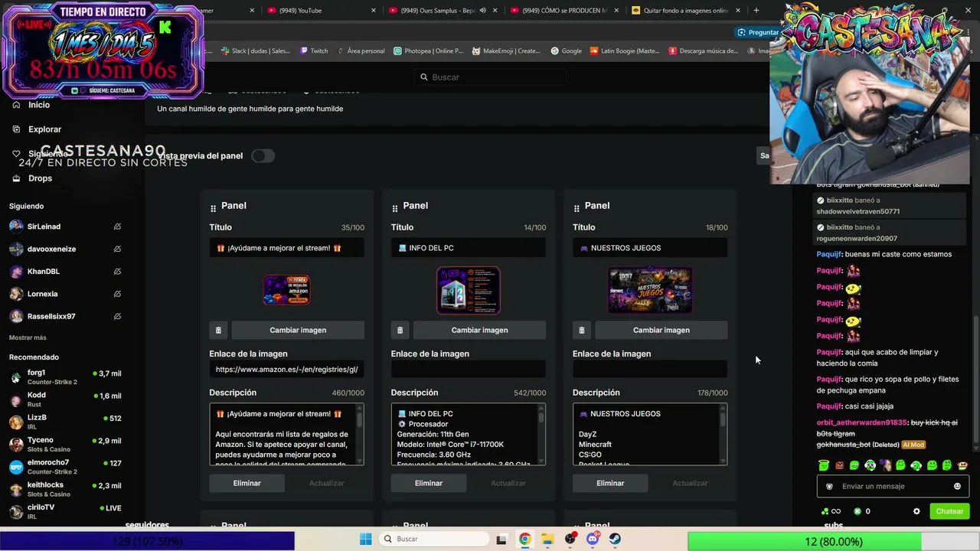The height and width of the screenshot is (551, 980).
Task: Open cirioTV recommended channel
Action: 65,511
